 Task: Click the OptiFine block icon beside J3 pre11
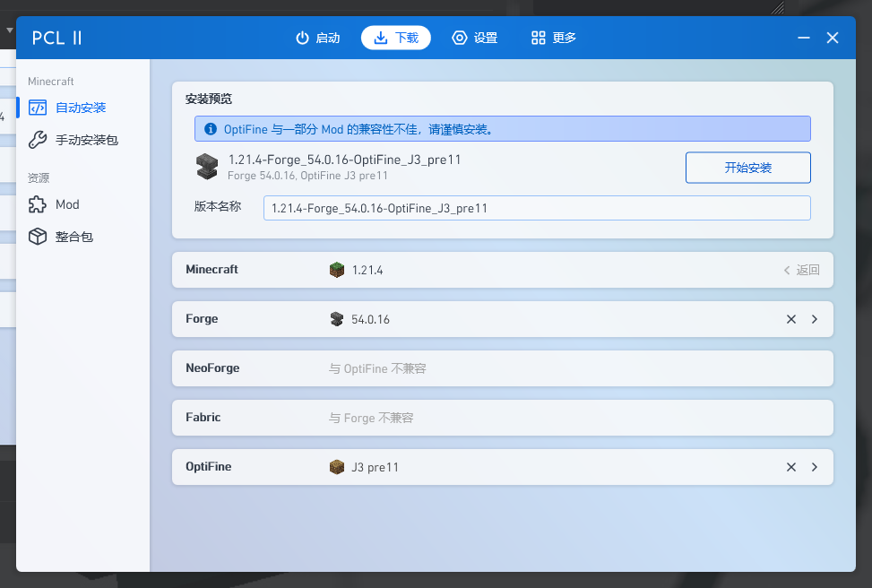coord(337,467)
